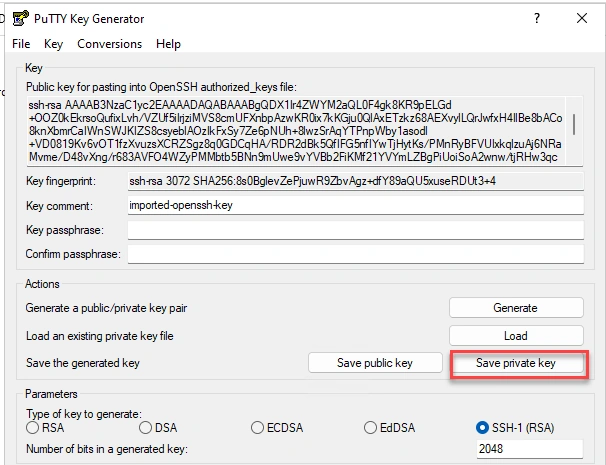
Task: Focus the Confirm passphrase field
Action: tap(356, 254)
